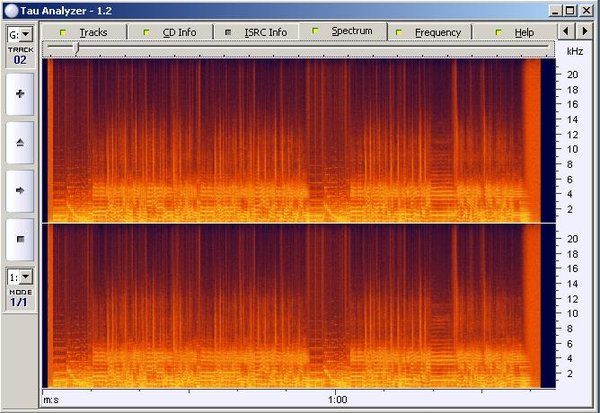Viewport: 600px width, 413px height.
Task: Click the mode 1/1 display
Action: click(19, 302)
